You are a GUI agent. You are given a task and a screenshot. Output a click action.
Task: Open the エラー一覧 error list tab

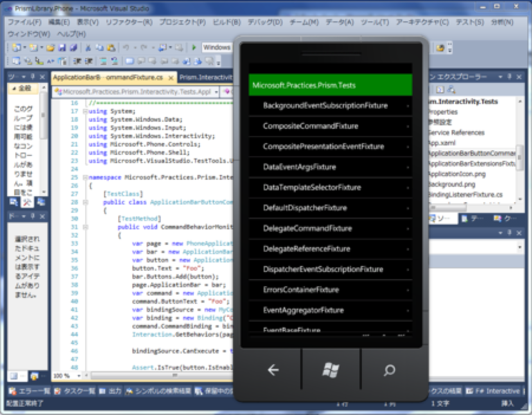(x=29, y=391)
